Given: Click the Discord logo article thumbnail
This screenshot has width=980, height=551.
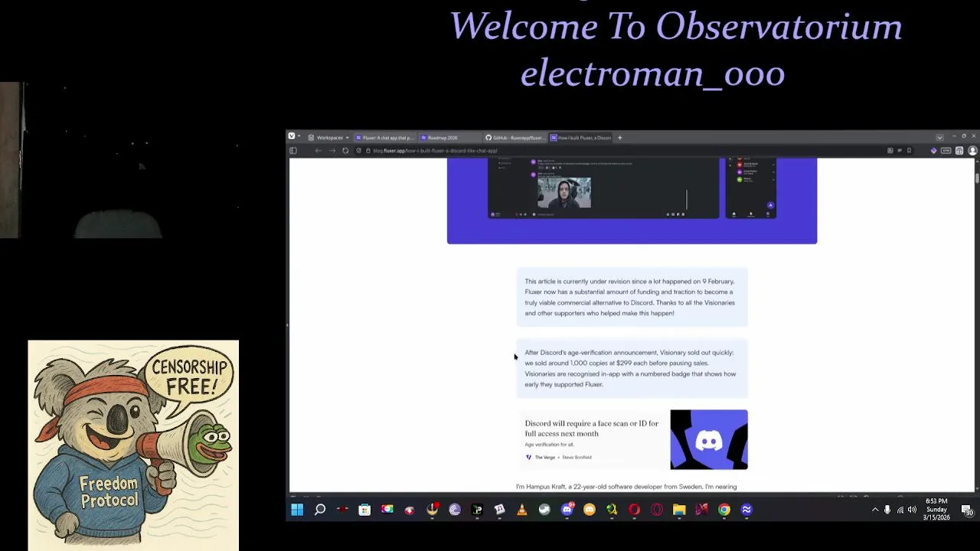Looking at the screenshot, I should [x=709, y=439].
